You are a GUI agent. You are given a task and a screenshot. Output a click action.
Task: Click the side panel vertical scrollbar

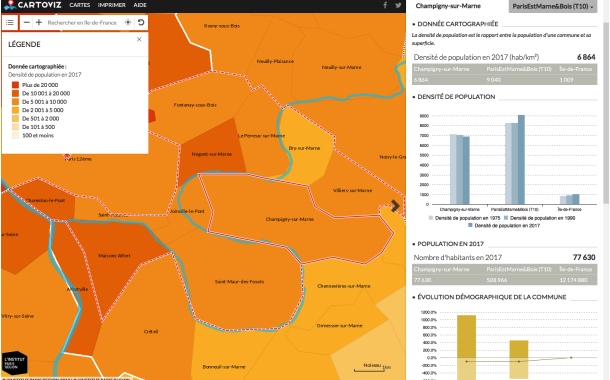[x=605, y=113]
